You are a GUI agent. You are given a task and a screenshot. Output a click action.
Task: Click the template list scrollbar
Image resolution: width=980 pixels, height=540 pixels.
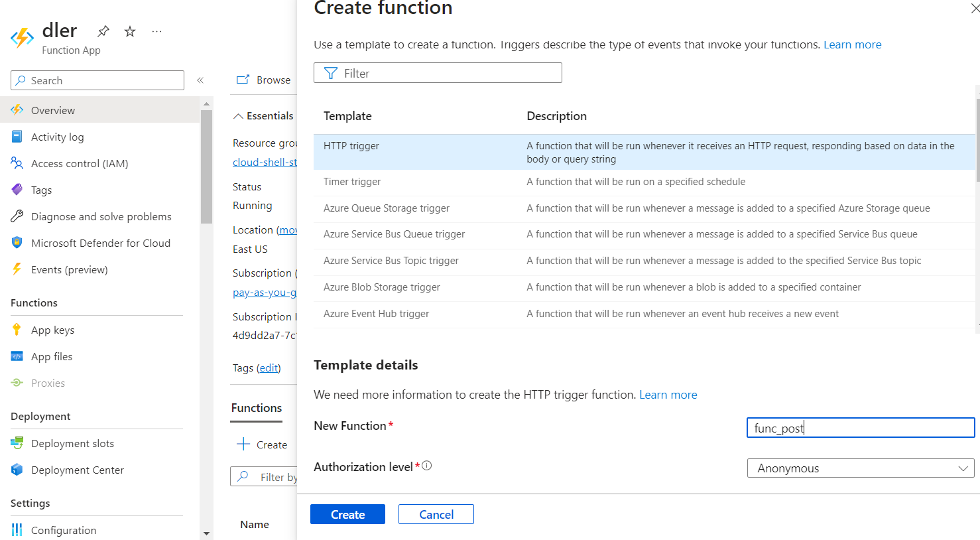pyautogui.click(x=978, y=141)
